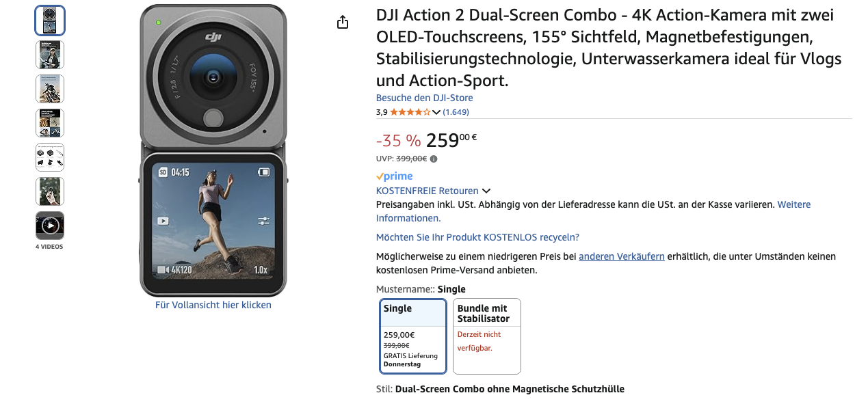Open the KOSTENFREIE Retouren link
Image resolution: width=868 pixels, height=406 pixels.
coord(428,191)
